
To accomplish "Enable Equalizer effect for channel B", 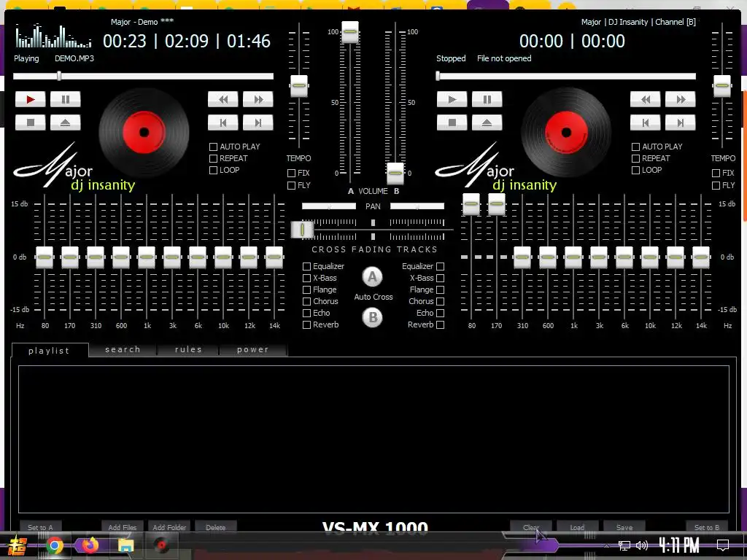I will pos(440,266).
